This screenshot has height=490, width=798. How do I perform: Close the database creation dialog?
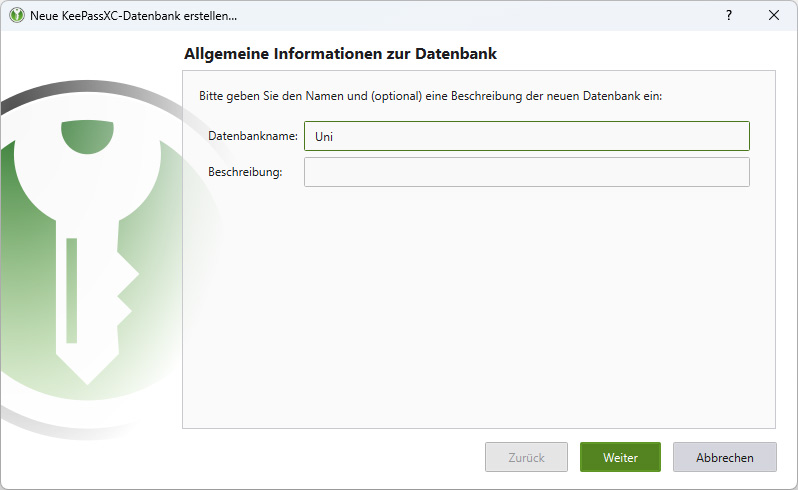[x=774, y=15]
